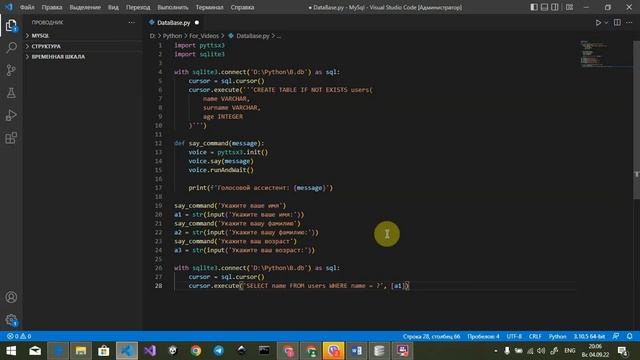Click the code minimap preview
640x360 pixels.
point(606,54)
